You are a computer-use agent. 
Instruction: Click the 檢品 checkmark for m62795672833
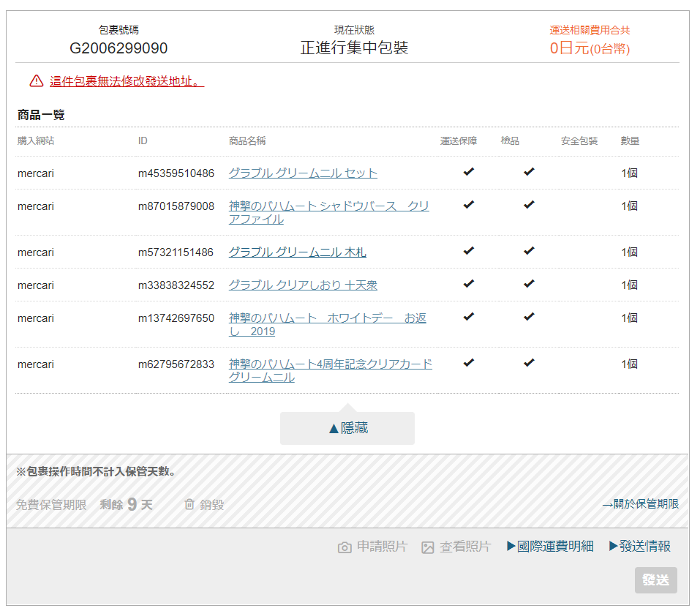(529, 363)
